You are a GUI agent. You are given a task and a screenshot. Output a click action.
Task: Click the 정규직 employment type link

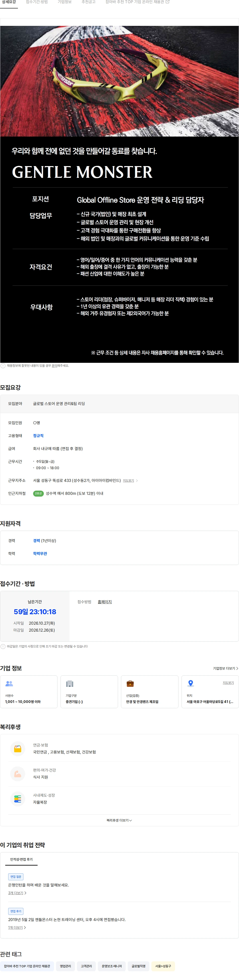click(x=38, y=436)
